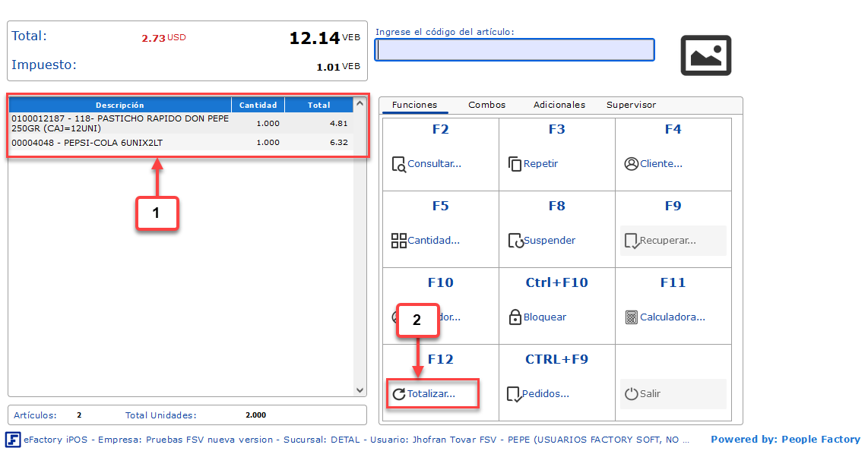Click the Artículos count label

point(35,415)
